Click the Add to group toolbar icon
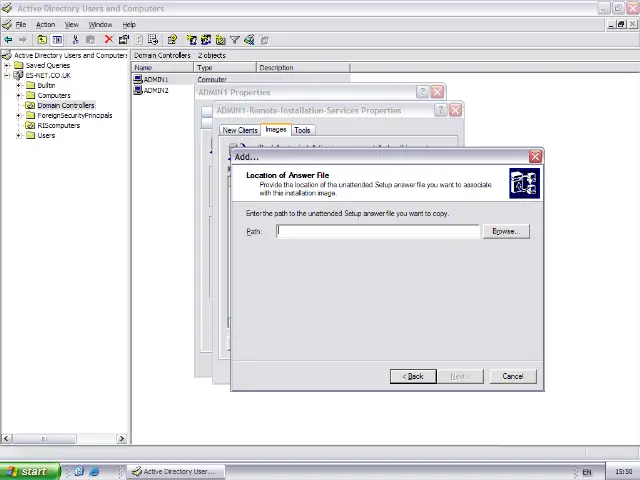The image size is (640, 480). pos(264,40)
